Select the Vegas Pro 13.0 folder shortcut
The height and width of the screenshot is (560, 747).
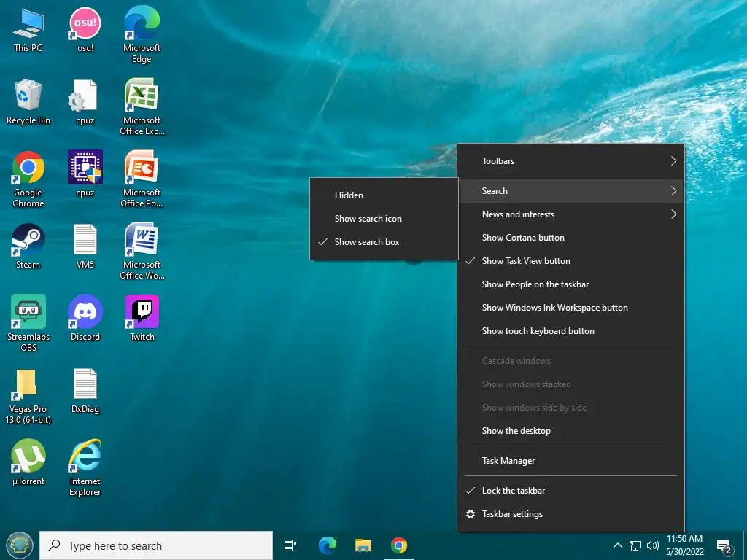(28, 396)
